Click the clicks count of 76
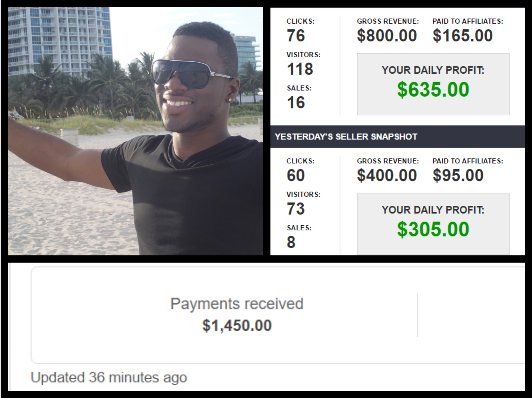The width and height of the screenshot is (532, 398). pos(296,36)
